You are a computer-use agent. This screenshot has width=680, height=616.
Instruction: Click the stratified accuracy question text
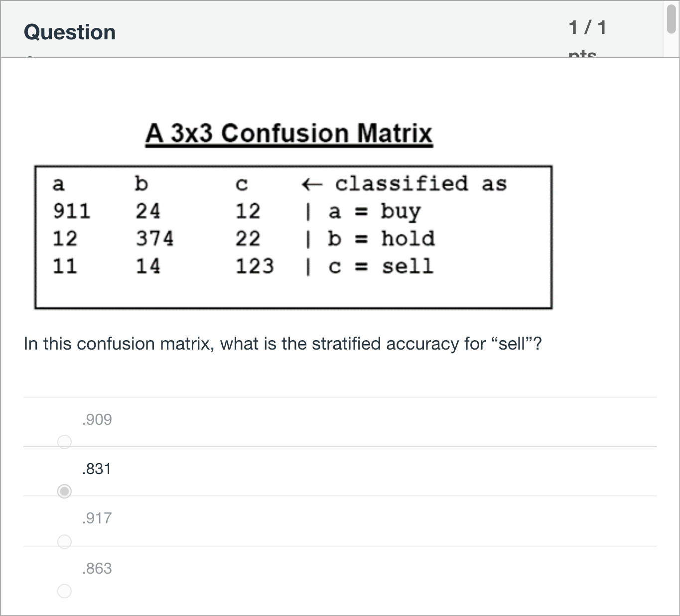[283, 344]
